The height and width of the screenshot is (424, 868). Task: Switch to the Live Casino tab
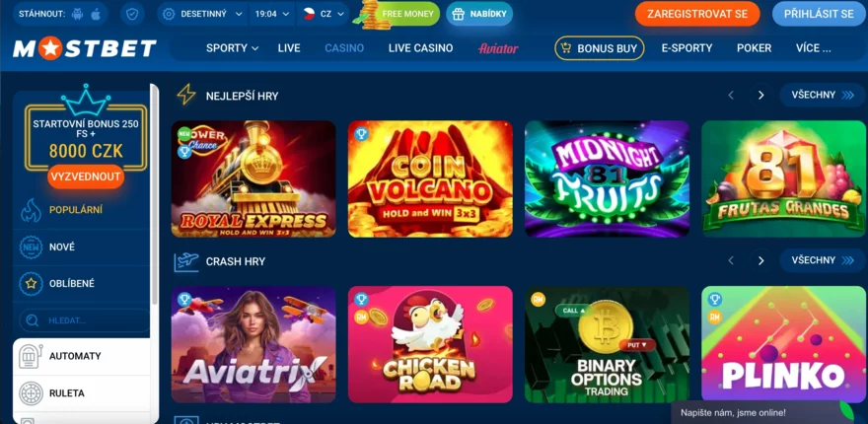point(421,48)
